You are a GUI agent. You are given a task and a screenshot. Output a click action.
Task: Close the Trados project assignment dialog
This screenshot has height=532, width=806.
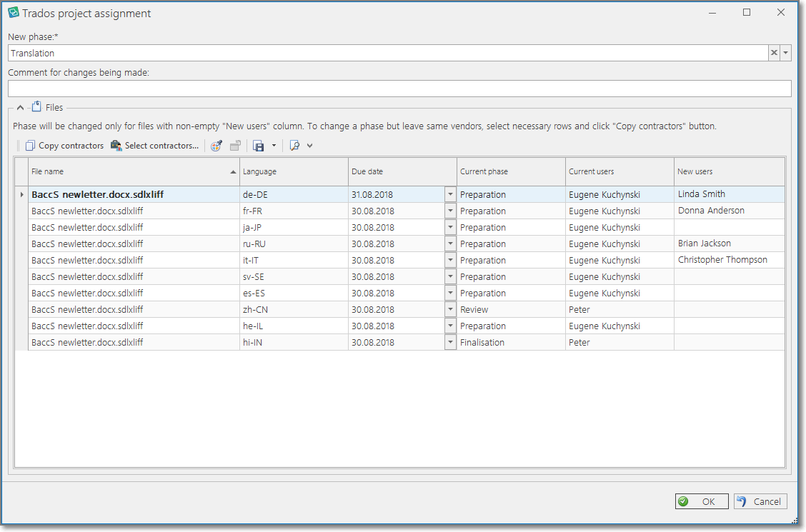coord(781,12)
